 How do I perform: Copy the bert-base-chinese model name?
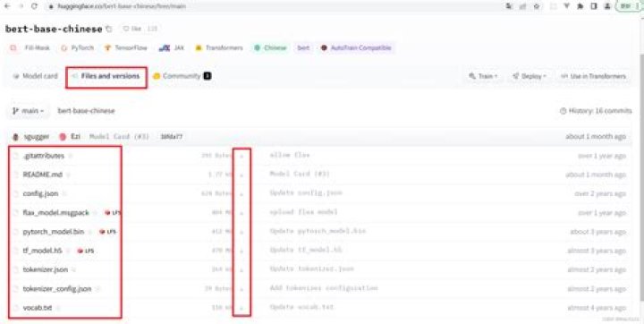[x=109, y=29]
